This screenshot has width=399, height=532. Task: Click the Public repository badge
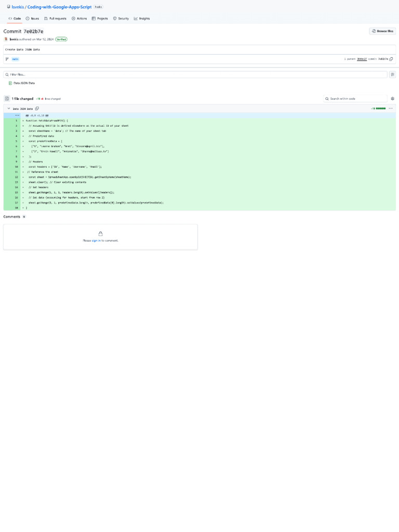click(x=98, y=7)
